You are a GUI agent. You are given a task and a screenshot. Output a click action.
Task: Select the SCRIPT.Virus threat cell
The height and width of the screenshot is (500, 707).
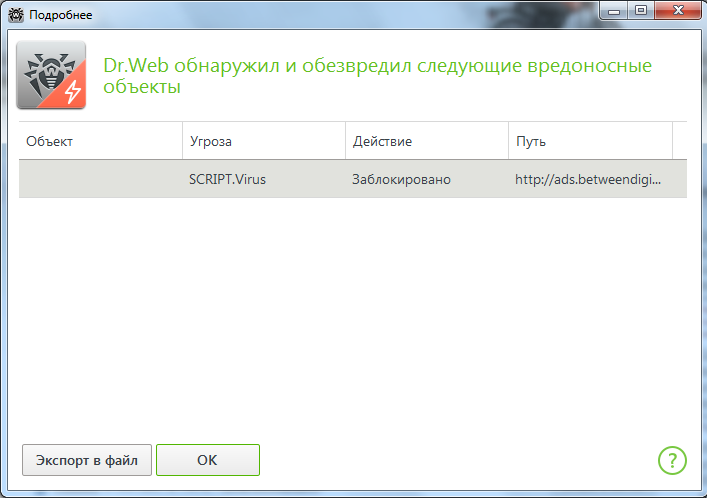264,179
